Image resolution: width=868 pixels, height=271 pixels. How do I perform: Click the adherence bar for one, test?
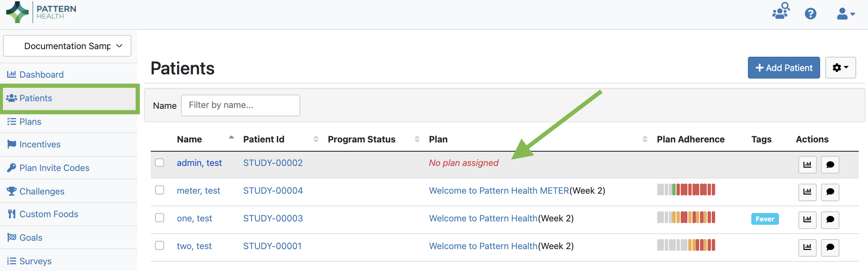(x=686, y=218)
